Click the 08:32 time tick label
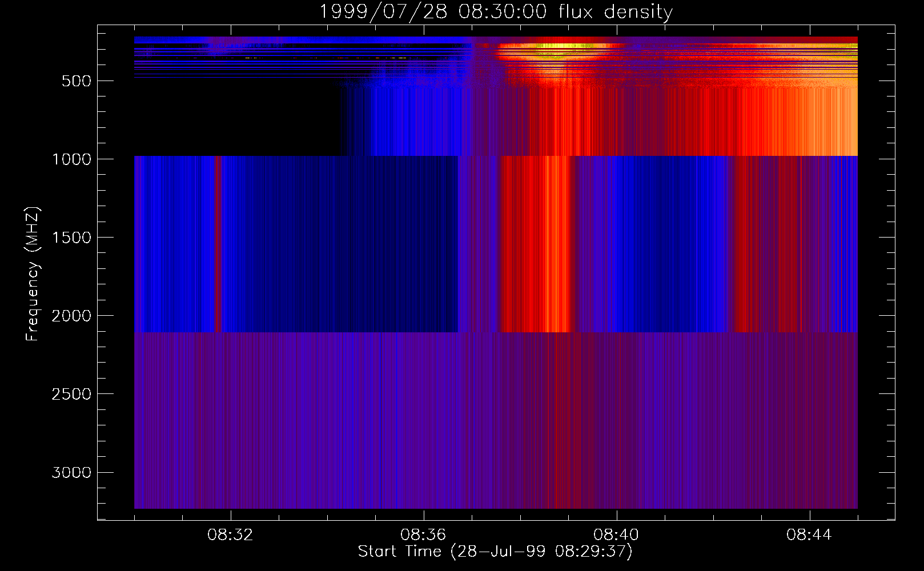 pyautogui.click(x=230, y=535)
